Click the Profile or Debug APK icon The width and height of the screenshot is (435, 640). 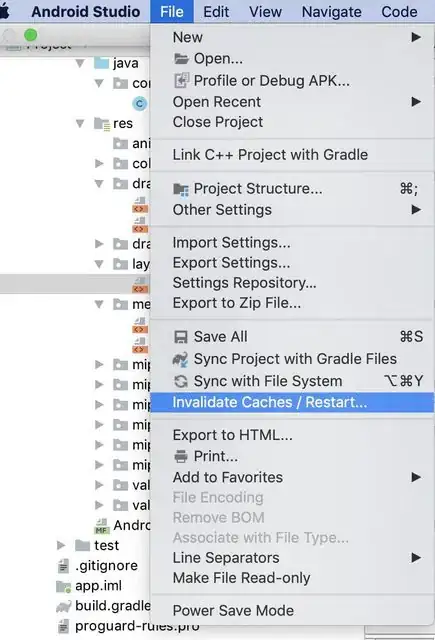point(181,80)
